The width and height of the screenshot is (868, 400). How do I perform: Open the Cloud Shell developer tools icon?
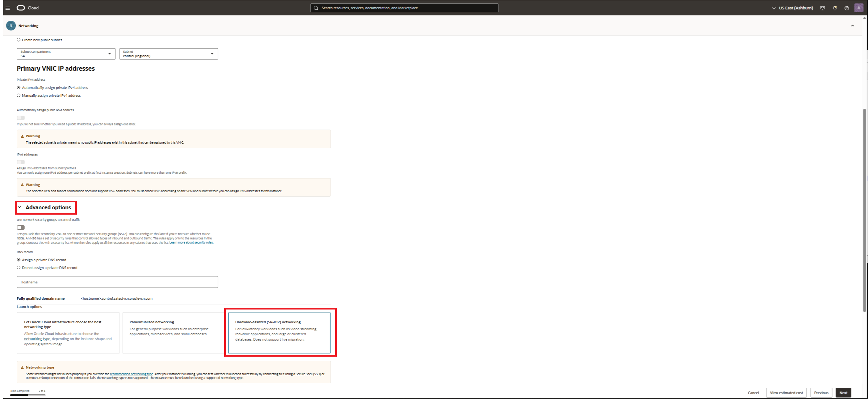click(822, 8)
